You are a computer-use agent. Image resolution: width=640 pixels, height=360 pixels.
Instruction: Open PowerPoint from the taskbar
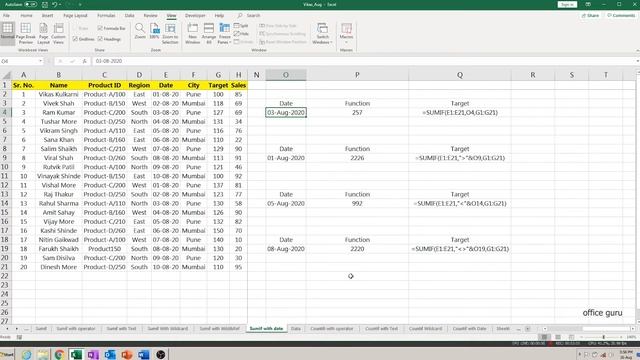click(127, 354)
